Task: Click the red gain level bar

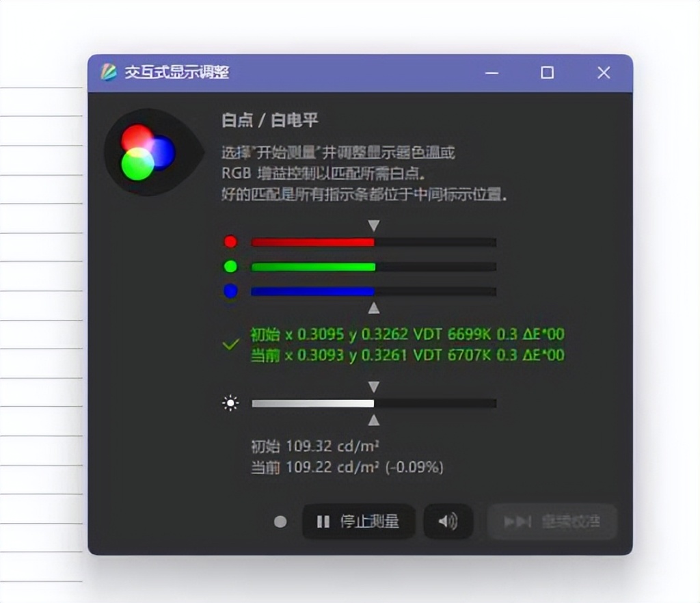Action: point(374,242)
